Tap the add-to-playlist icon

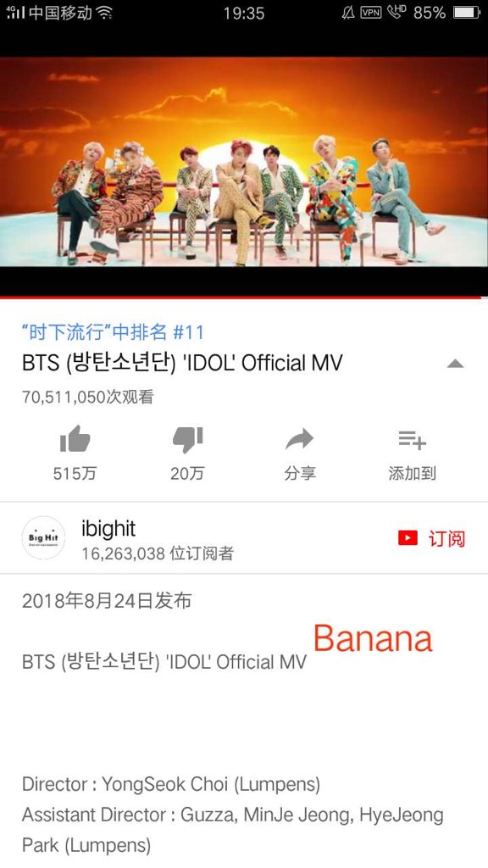pyautogui.click(x=413, y=440)
